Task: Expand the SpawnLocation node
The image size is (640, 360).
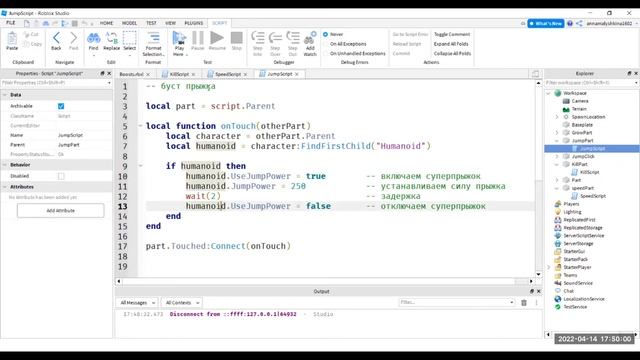Action: point(557,117)
